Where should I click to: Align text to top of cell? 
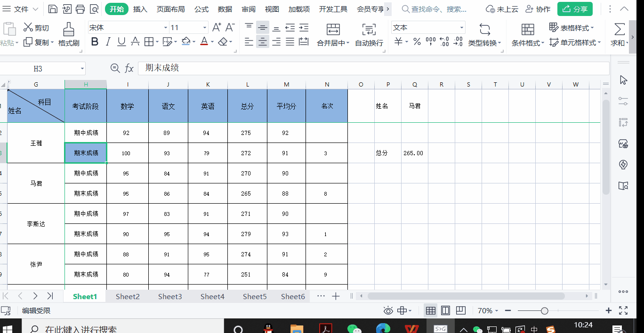[x=249, y=28]
